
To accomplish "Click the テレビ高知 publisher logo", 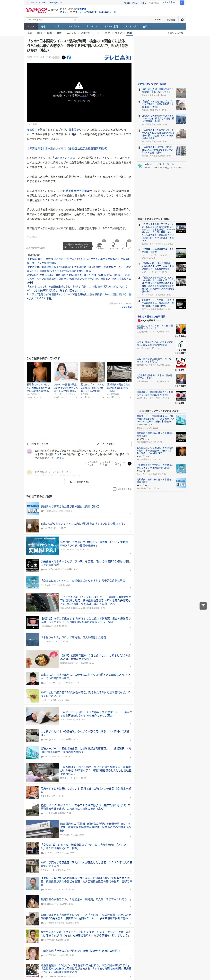I will pos(117,57).
